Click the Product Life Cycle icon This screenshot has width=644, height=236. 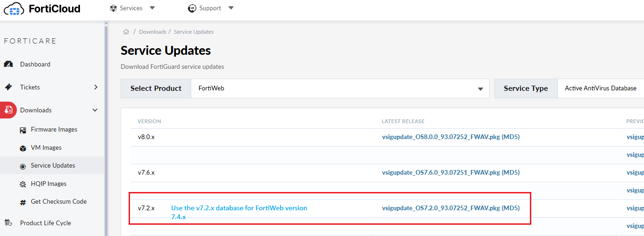click(8, 223)
